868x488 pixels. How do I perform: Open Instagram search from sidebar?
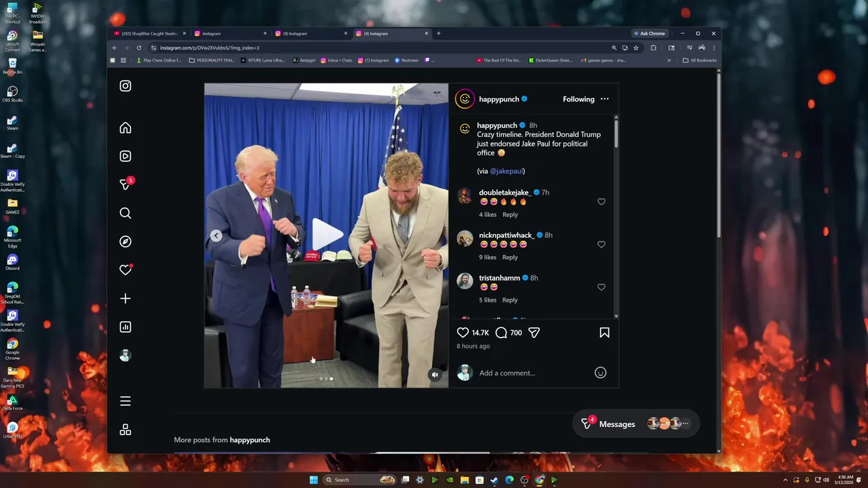(125, 213)
